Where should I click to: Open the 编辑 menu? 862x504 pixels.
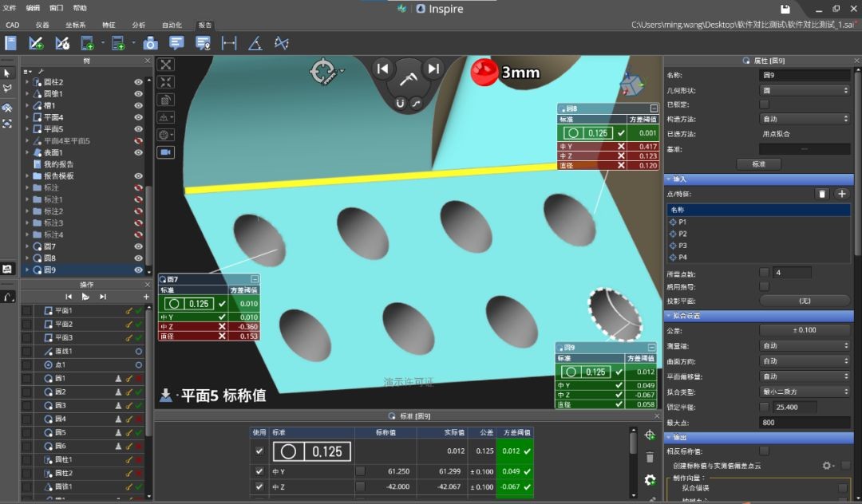coord(33,8)
